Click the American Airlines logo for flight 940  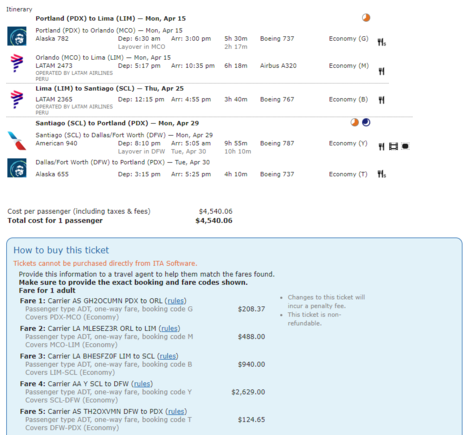point(17,140)
